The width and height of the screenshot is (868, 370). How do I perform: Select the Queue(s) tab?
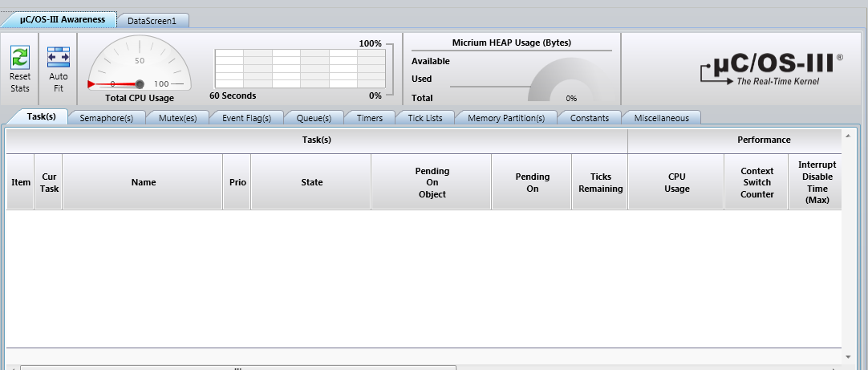314,118
